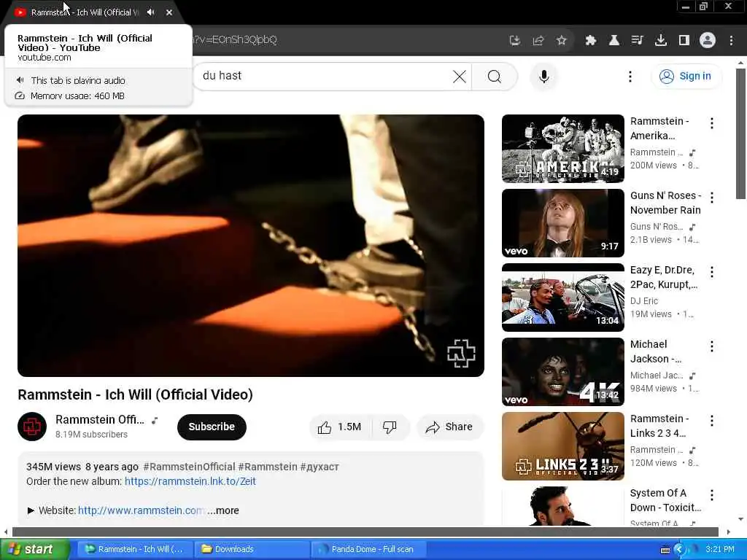Clear the 'du hast' search text
The width and height of the screenshot is (747, 560).
click(460, 76)
